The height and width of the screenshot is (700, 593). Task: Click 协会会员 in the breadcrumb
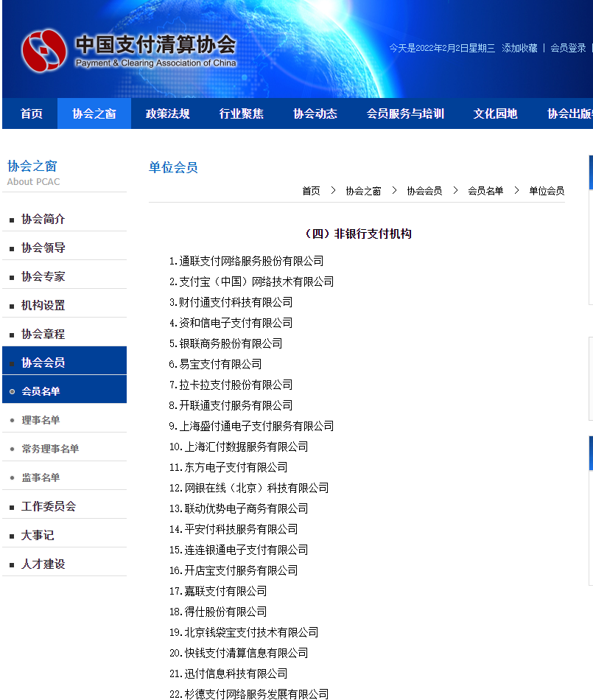click(x=424, y=191)
